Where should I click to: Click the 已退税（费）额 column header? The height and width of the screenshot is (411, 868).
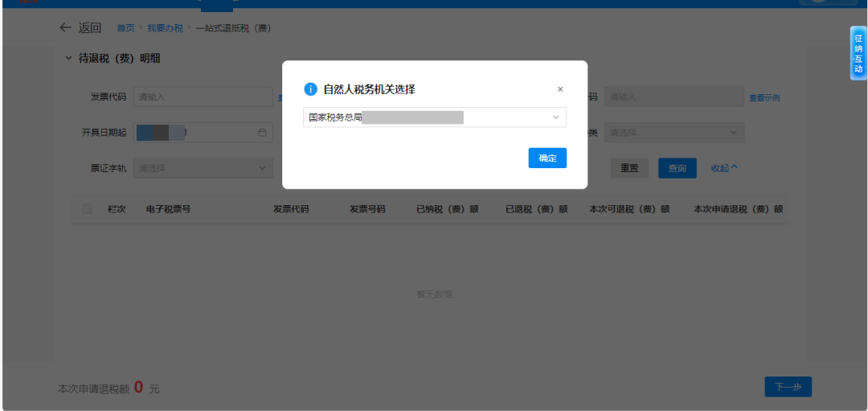tap(536, 209)
